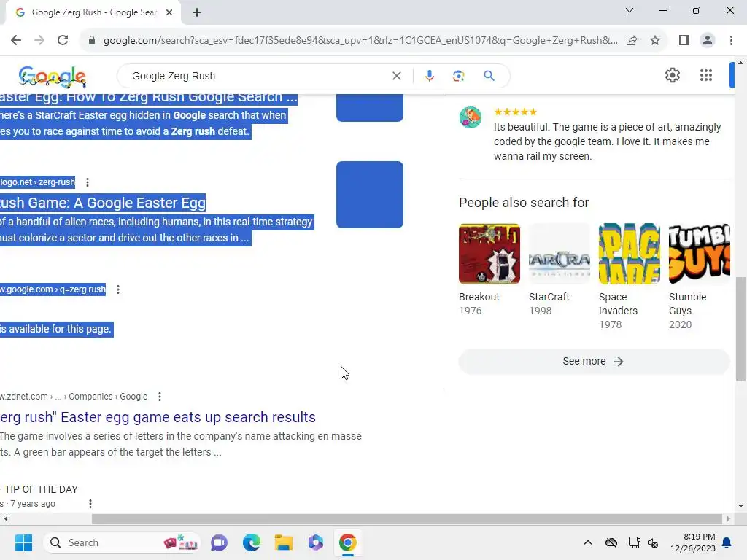Open options for 7 years ago result
The width and height of the screenshot is (747, 560).
coord(90,504)
